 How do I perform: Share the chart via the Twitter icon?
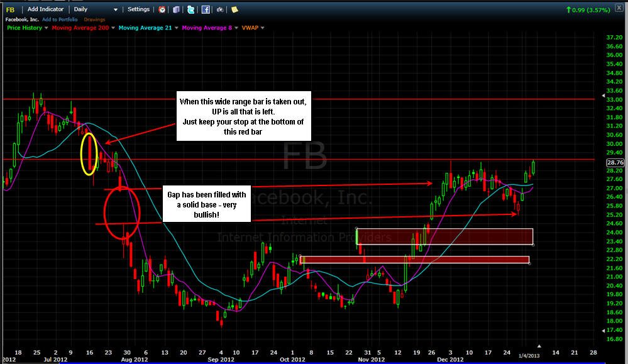tap(190, 9)
